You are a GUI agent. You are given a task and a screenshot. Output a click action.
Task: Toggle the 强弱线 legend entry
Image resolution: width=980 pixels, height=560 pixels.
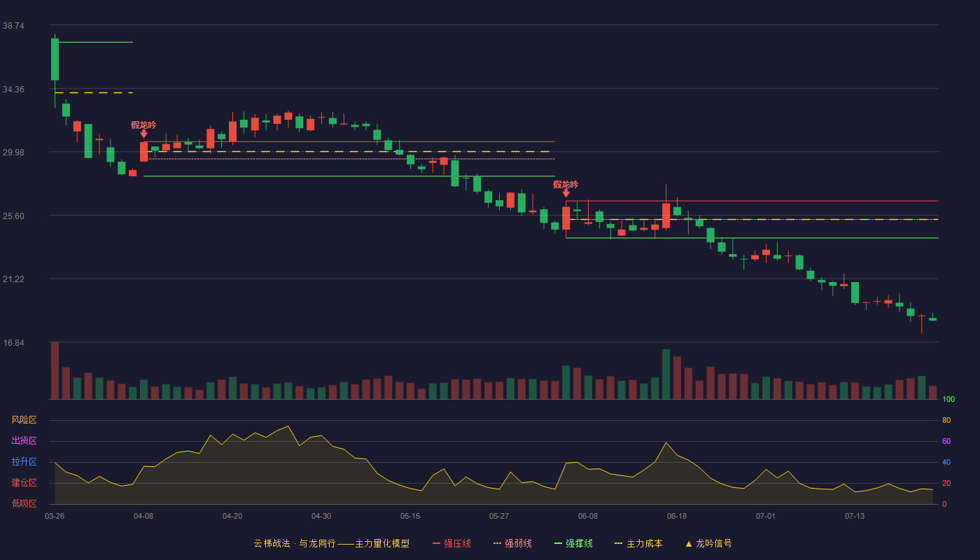(x=512, y=543)
